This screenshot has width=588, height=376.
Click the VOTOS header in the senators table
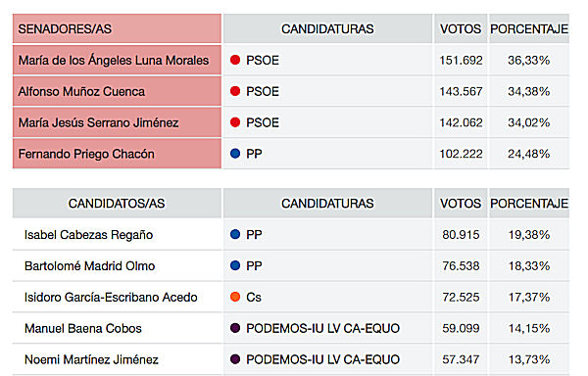click(461, 28)
